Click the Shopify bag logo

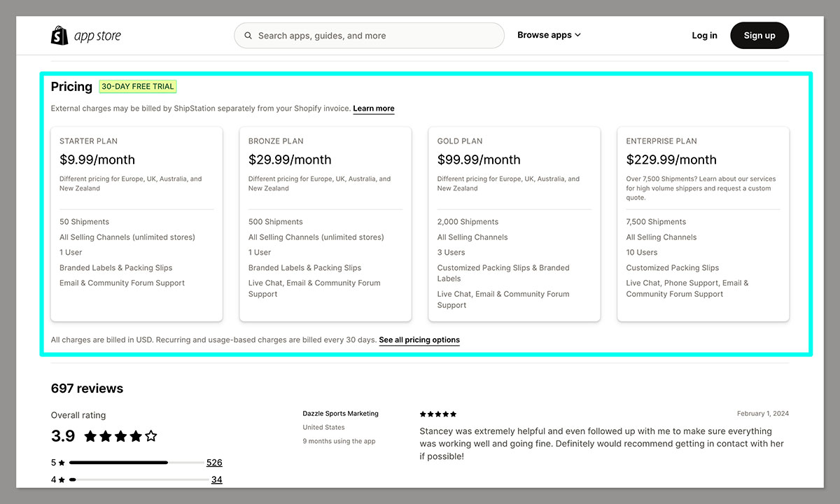coord(59,35)
